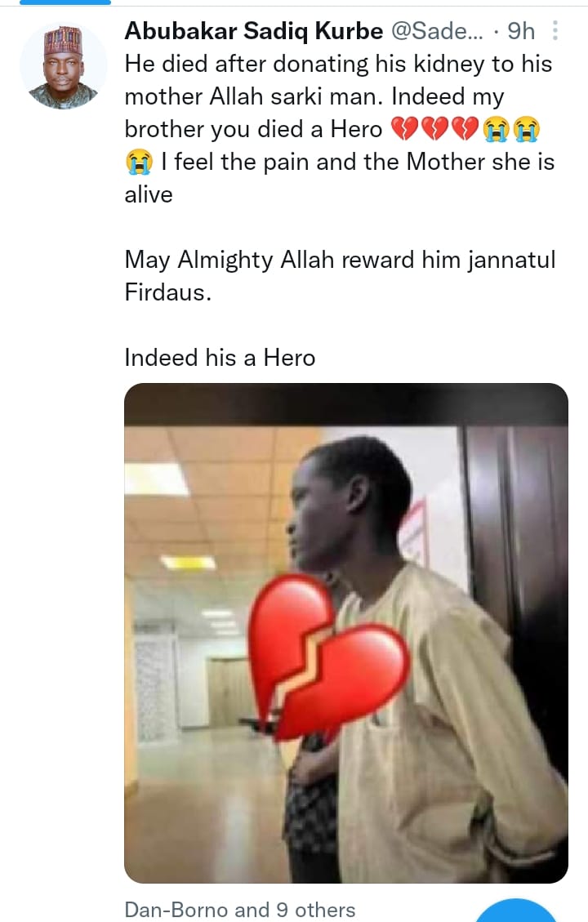Tap the "Indeed his a Hero" line
This screenshot has width=588, height=922.
tap(220, 358)
